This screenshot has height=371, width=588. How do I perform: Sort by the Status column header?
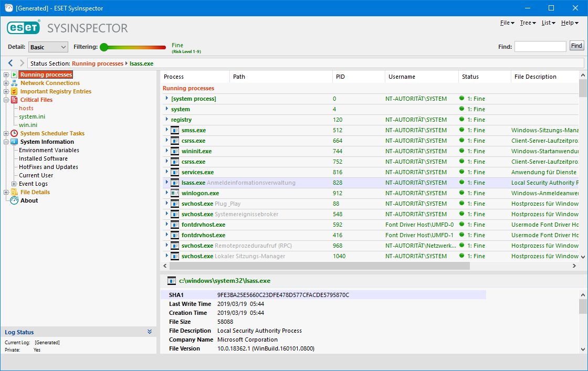(485, 77)
